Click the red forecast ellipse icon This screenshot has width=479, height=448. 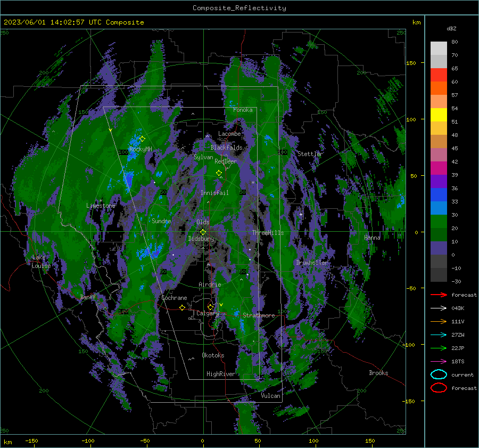click(439, 388)
